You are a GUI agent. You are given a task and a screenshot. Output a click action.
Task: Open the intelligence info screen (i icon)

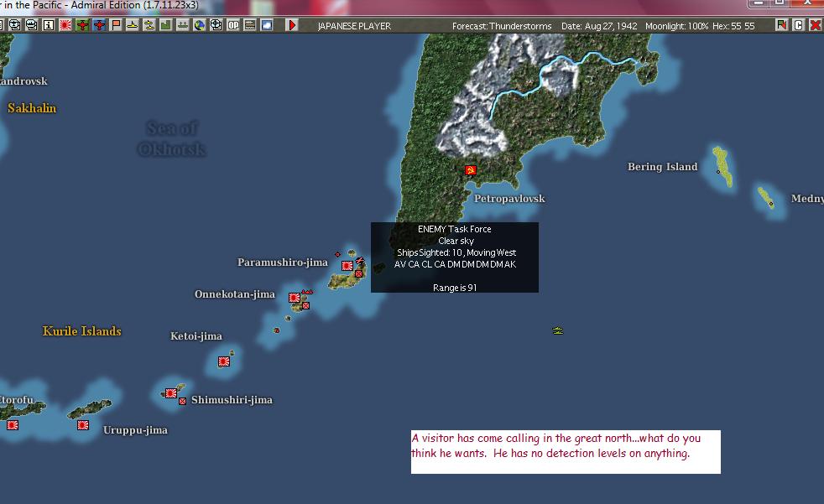49,24
